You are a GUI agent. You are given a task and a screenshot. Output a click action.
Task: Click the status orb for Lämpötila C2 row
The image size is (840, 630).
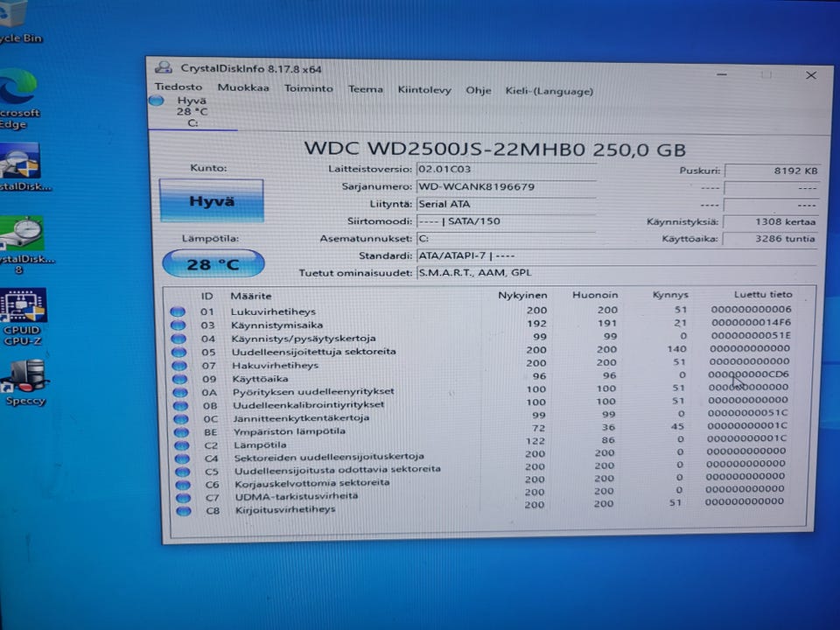[x=182, y=445]
